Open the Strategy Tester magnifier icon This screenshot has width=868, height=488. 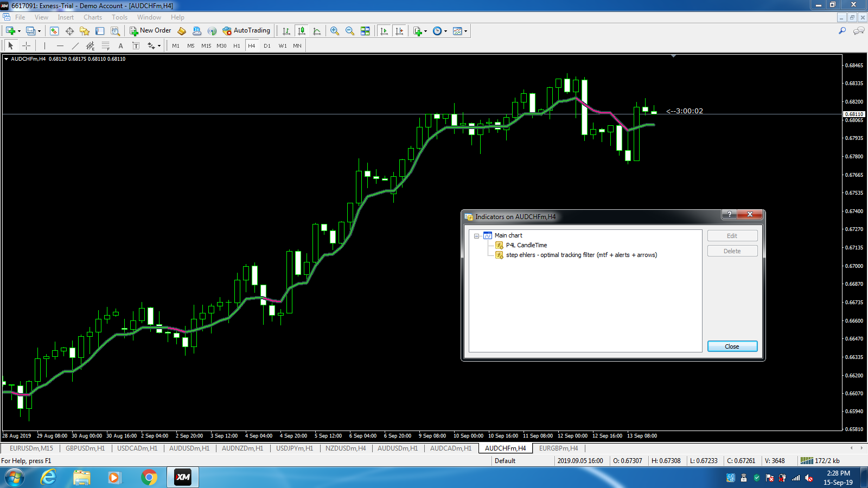click(115, 31)
